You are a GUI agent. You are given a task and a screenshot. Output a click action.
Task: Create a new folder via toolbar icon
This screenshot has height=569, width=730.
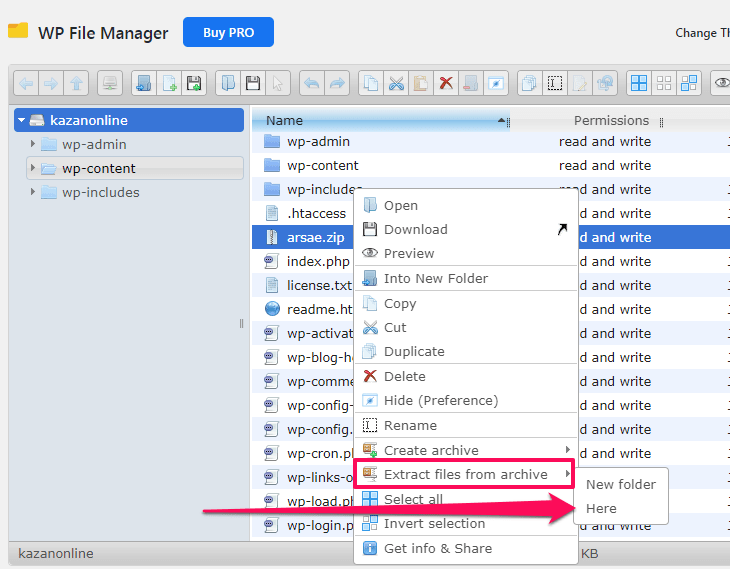coord(144,83)
